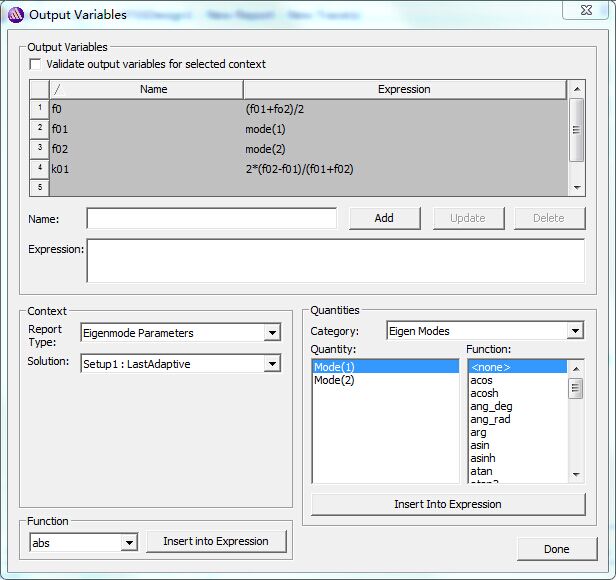Focus the Expression text box
616x580 pixels.
tap(336, 261)
